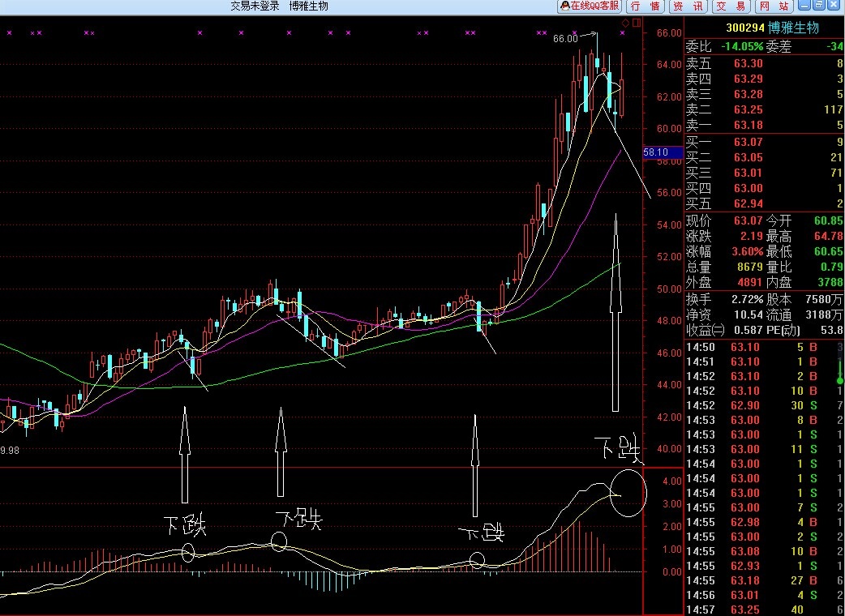Screen dimensions: 845x616
Task: Click the stock code 300294
Action: click(x=745, y=28)
